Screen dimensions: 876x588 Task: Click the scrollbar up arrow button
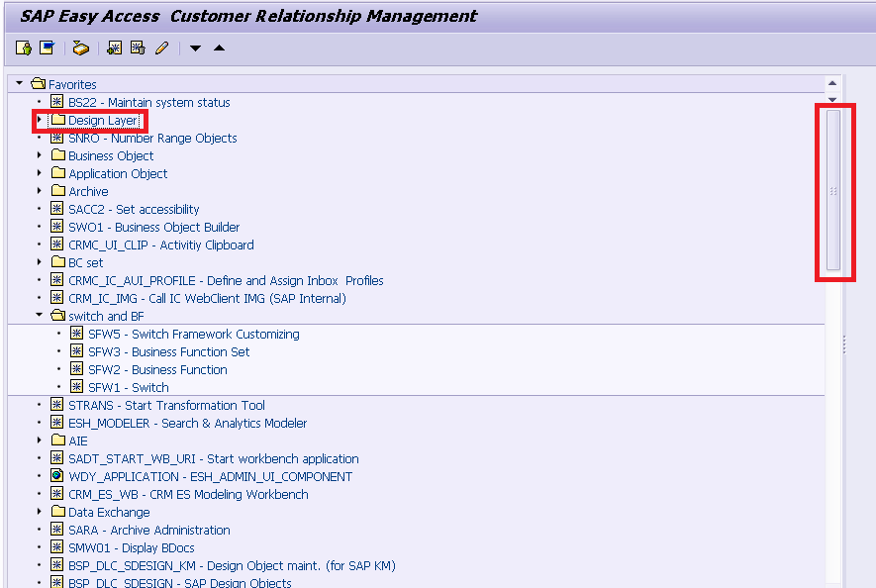coord(832,83)
